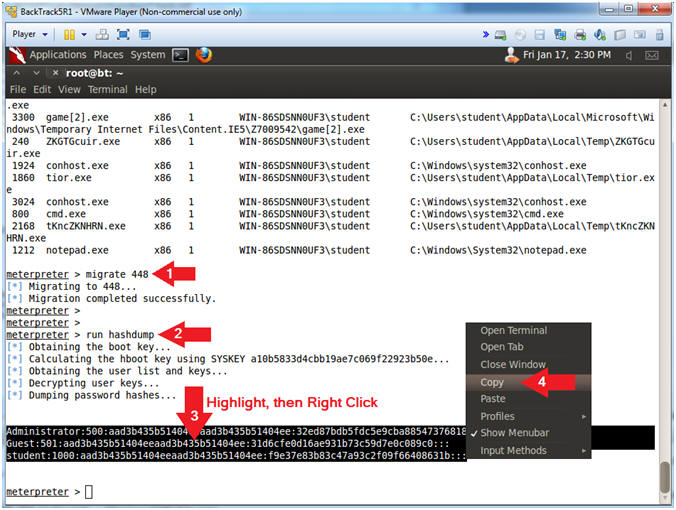Open the terminal View menu

tap(69, 89)
